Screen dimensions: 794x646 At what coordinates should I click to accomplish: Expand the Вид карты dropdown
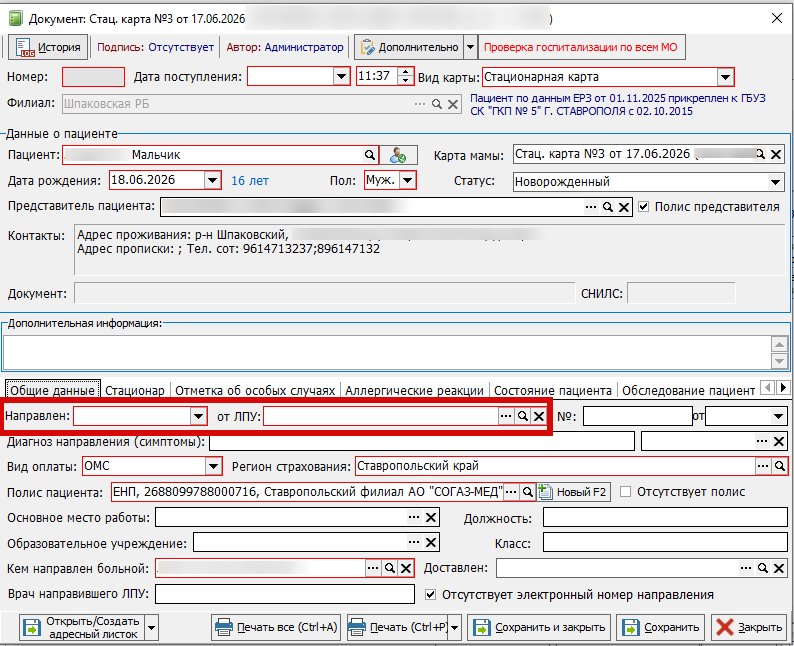(x=725, y=77)
